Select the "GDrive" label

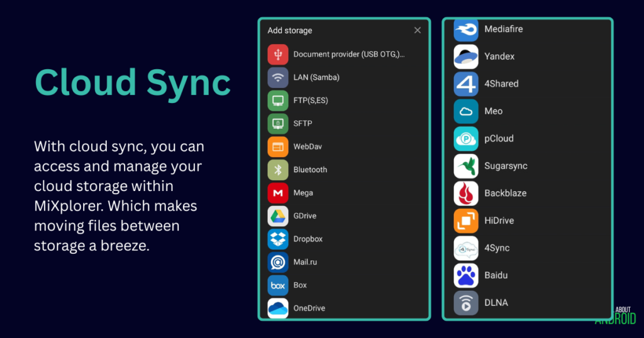click(305, 215)
